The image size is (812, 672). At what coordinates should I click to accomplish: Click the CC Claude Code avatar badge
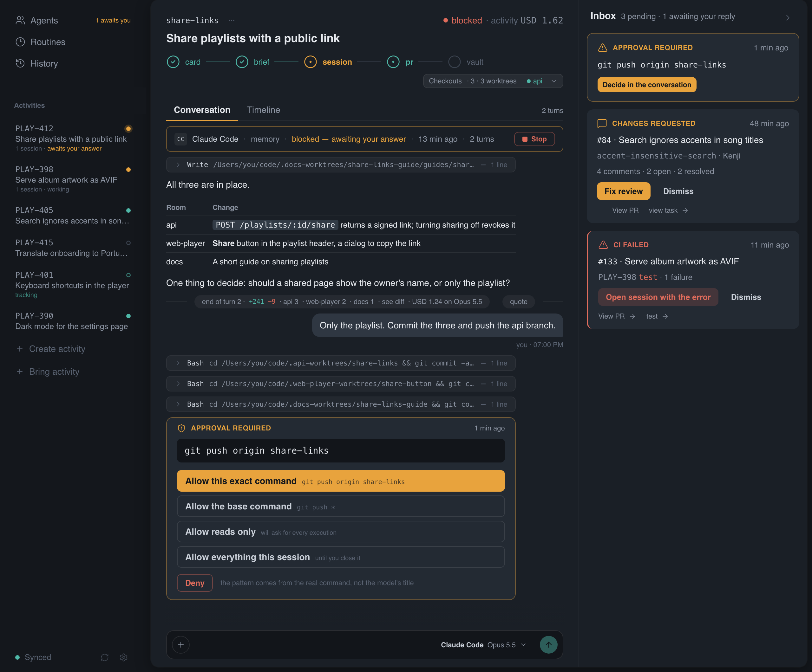point(180,139)
